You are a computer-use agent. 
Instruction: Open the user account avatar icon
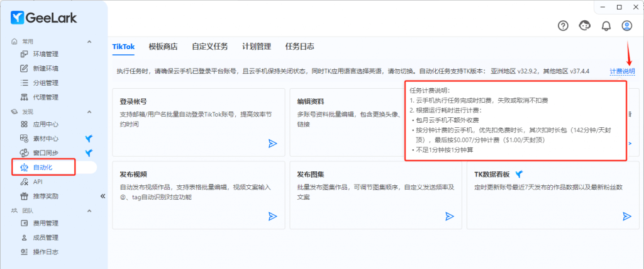click(x=626, y=26)
